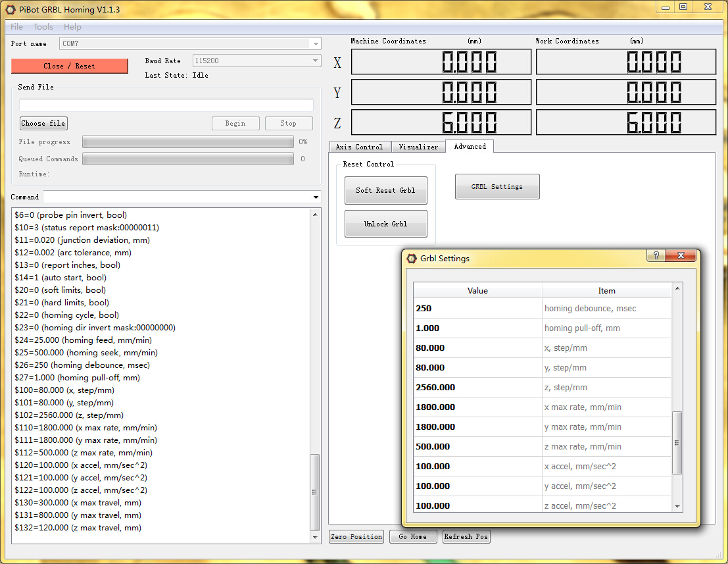This screenshot has height=564, width=728.
Task: Open the Command history dropdown arrow
Action: point(316,197)
